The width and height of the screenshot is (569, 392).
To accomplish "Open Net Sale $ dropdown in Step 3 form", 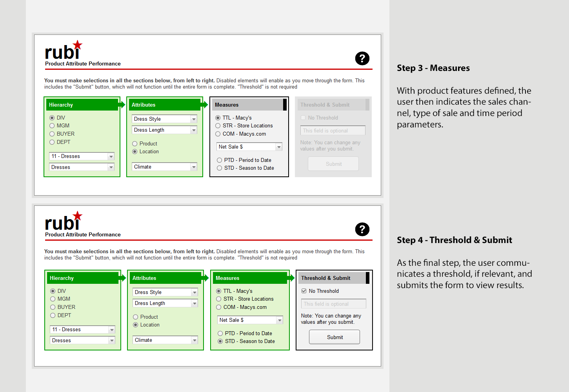I will pyautogui.click(x=249, y=147).
